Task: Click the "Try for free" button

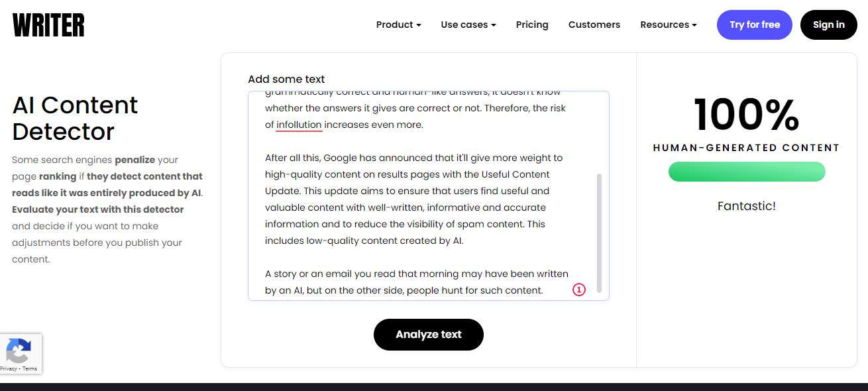Action: pos(754,25)
